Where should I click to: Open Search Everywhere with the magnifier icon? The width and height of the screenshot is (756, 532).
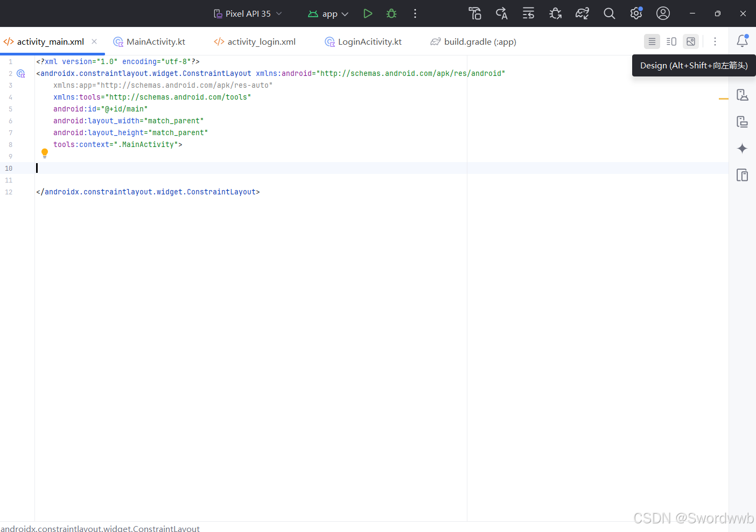pyautogui.click(x=609, y=13)
